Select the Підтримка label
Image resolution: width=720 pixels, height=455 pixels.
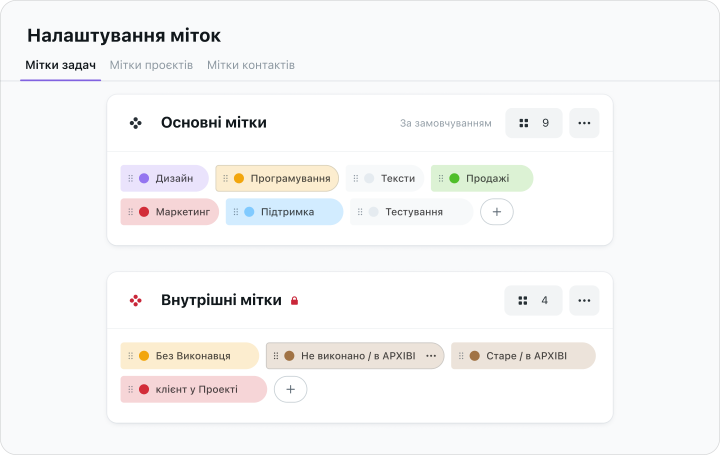click(x=284, y=212)
